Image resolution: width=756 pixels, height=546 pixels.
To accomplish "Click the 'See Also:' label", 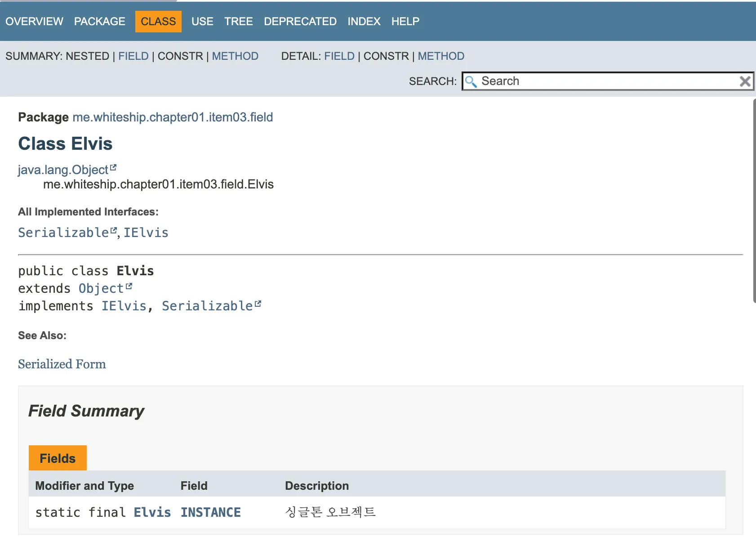I will click(42, 336).
